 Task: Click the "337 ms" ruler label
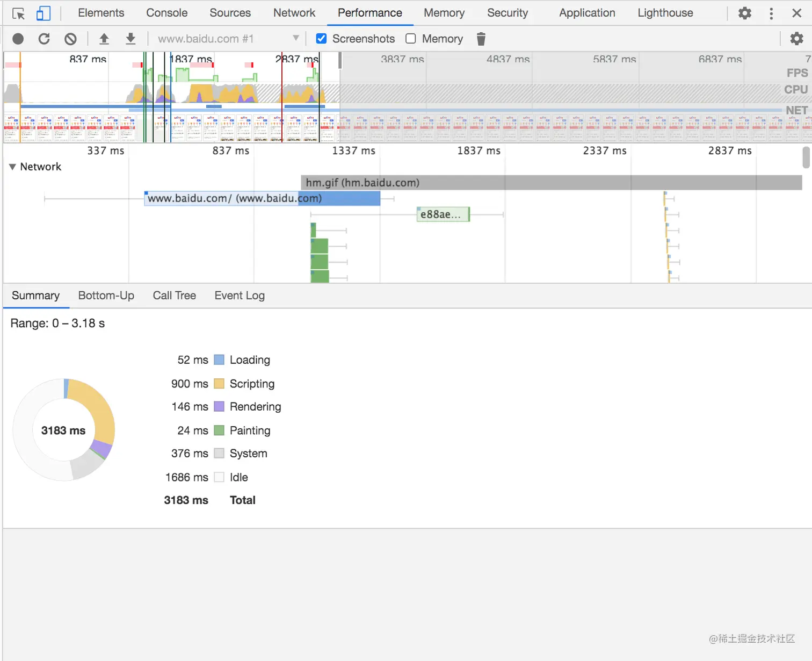point(106,151)
